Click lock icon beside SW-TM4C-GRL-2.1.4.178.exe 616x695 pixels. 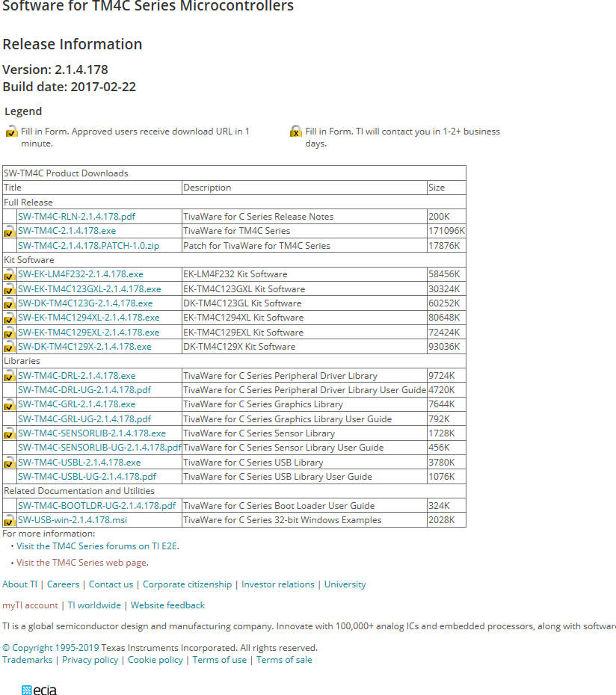pyautogui.click(x=9, y=404)
